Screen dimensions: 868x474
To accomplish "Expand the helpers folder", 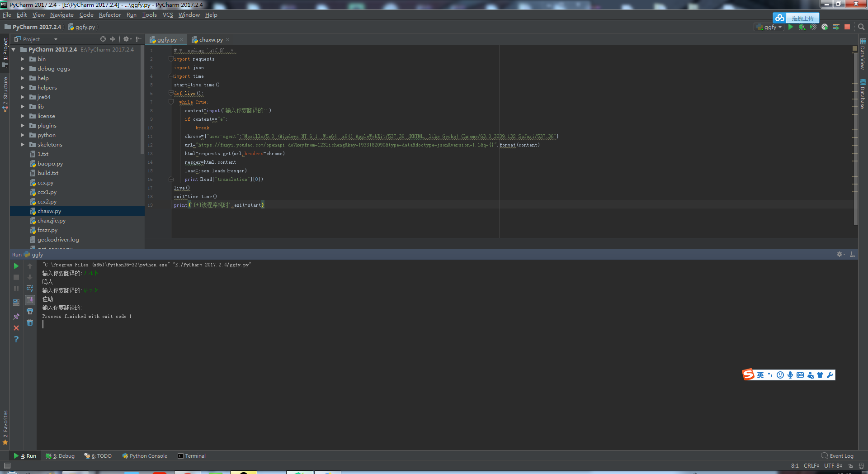I will tap(22, 88).
